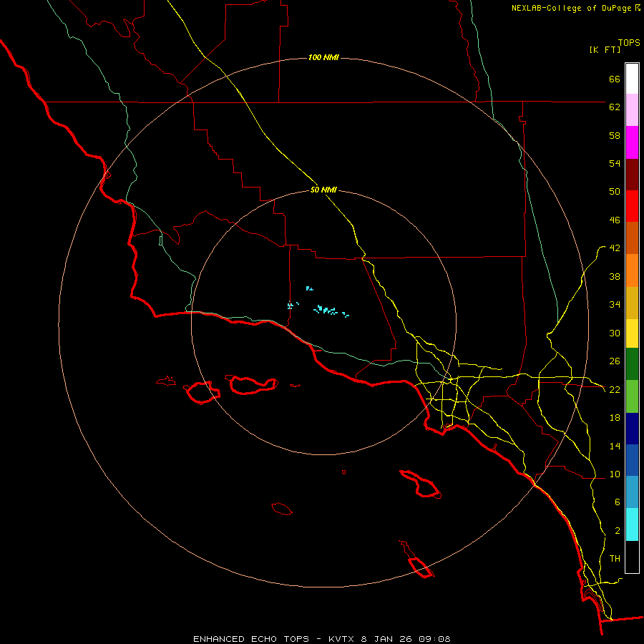Click the '30' scale label
This screenshot has width=644, height=644.
point(615,333)
